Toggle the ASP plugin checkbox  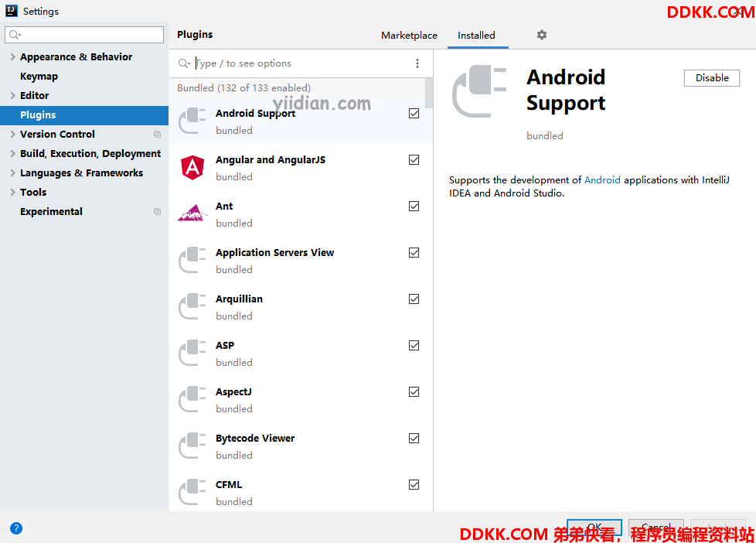point(414,345)
